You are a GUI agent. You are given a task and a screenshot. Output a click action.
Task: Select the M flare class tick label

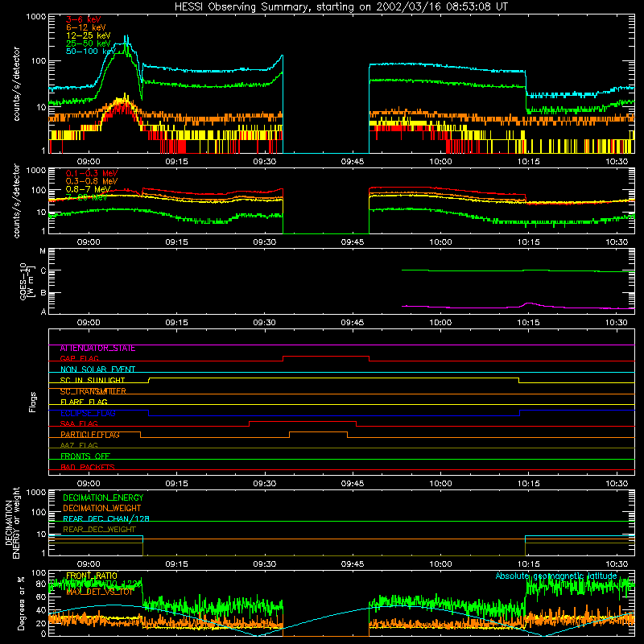43,251
